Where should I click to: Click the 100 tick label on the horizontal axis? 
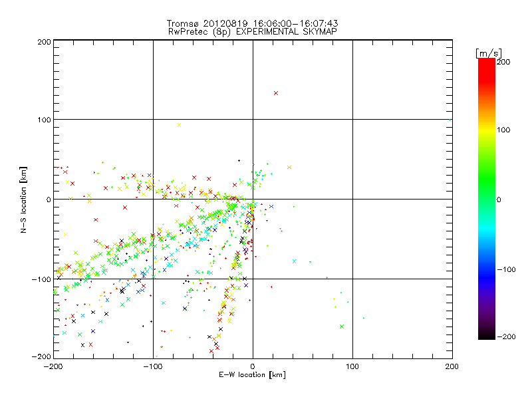click(x=352, y=366)
